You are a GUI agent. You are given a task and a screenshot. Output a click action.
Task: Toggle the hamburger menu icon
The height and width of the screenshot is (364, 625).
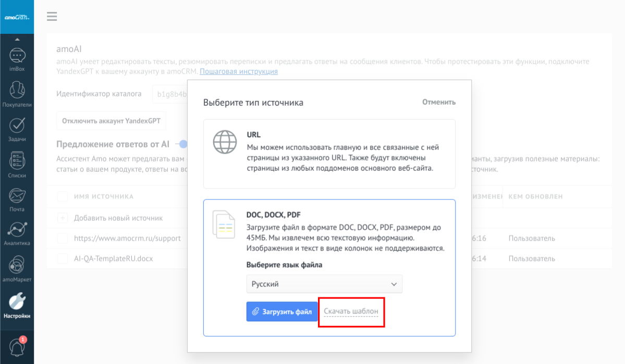pyautogui.click(x=52, y=17)
